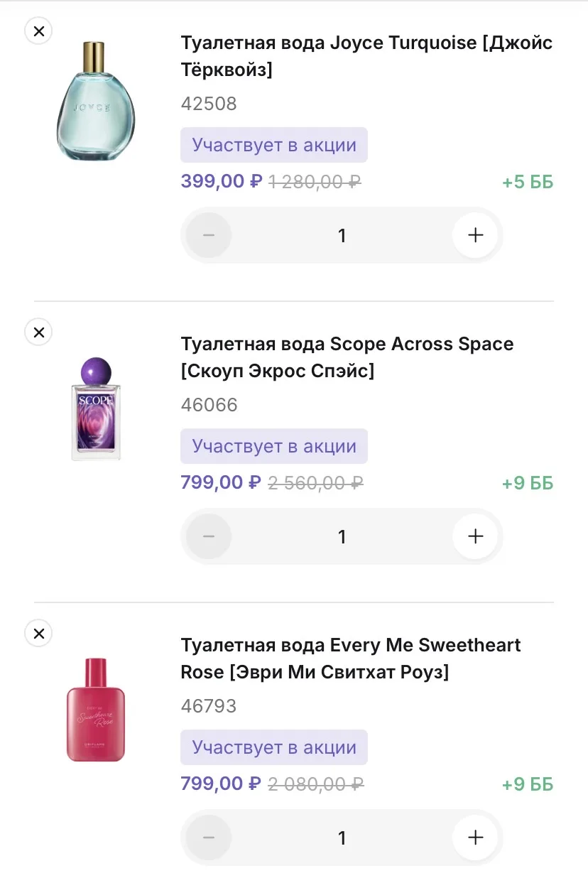Open Туалетная вода Joyce Turquoise title link
This screenshot has height=883, width=588.
(x=366, y=56)
